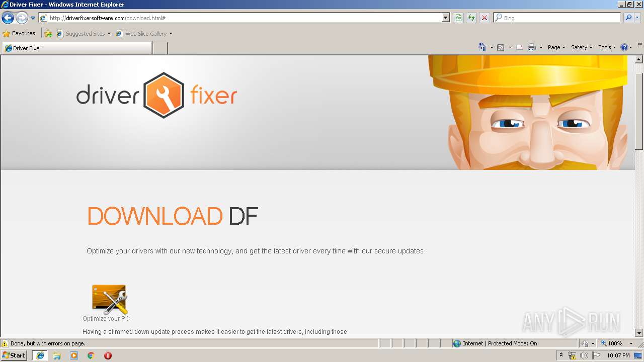Click the Home icon in command bar
The height and width of the screenshot is (362, 644).
[x=482, y=47]
